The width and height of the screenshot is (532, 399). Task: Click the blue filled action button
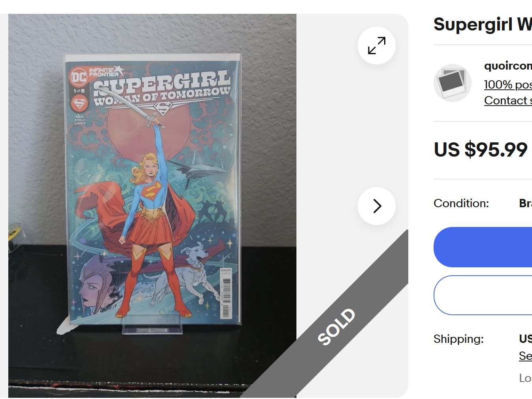tap(483, 247)
